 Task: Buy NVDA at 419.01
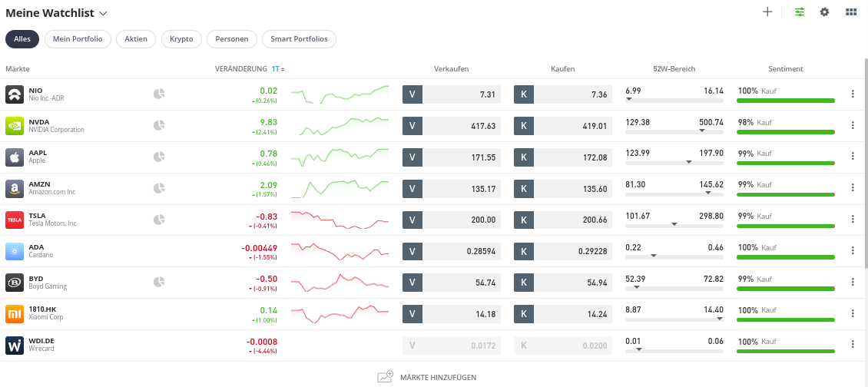564,126
